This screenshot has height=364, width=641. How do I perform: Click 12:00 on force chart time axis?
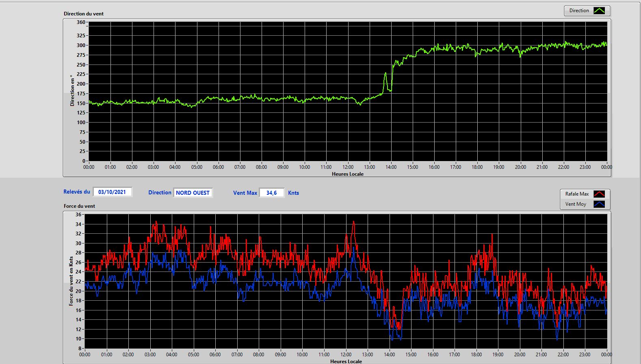coord(346,355)
